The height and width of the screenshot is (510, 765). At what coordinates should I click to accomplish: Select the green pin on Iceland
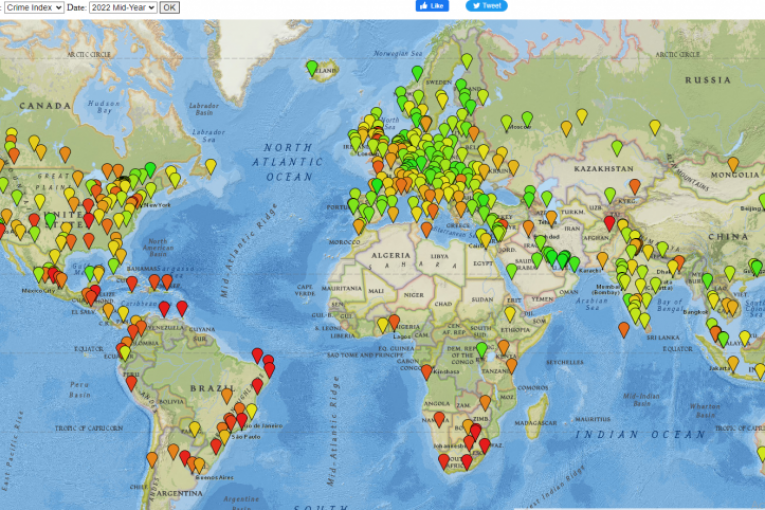point(311,67)
